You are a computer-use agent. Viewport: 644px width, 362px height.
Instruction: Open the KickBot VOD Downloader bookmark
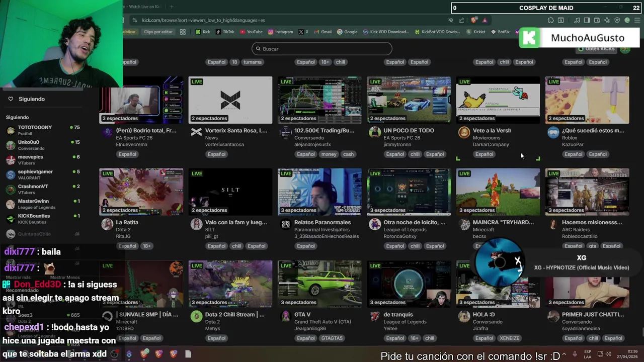437,32
